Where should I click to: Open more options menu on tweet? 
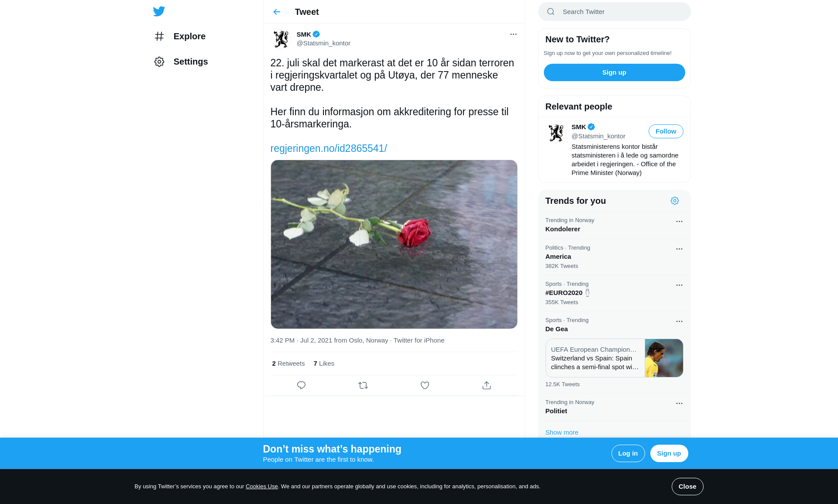[513, 34]
